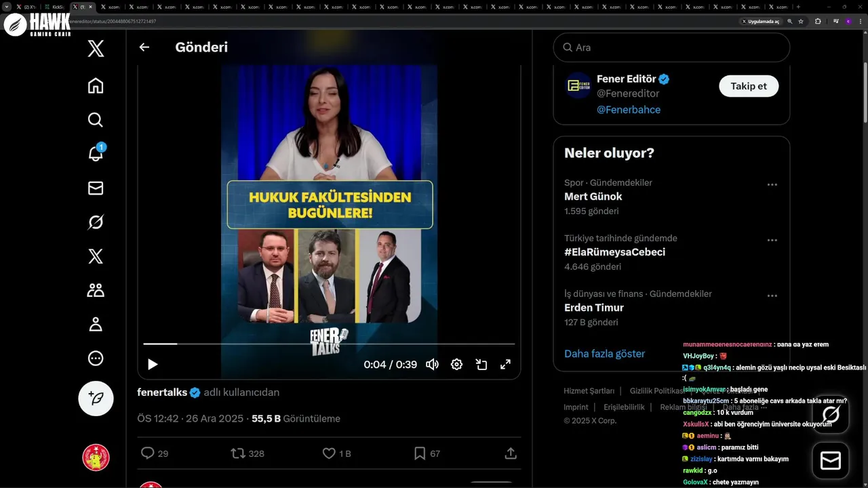Bookmark page with the star icon
868x488 pixels.
click(x=801, y=22)
